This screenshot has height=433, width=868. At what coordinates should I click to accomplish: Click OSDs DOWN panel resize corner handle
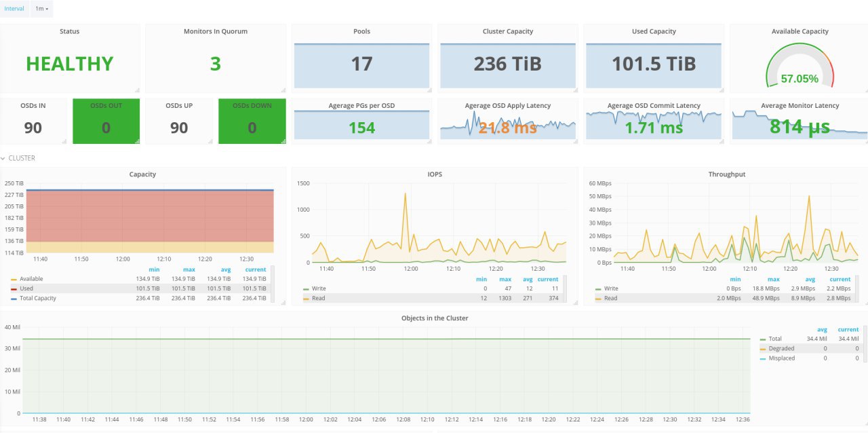tap(283, 140)
